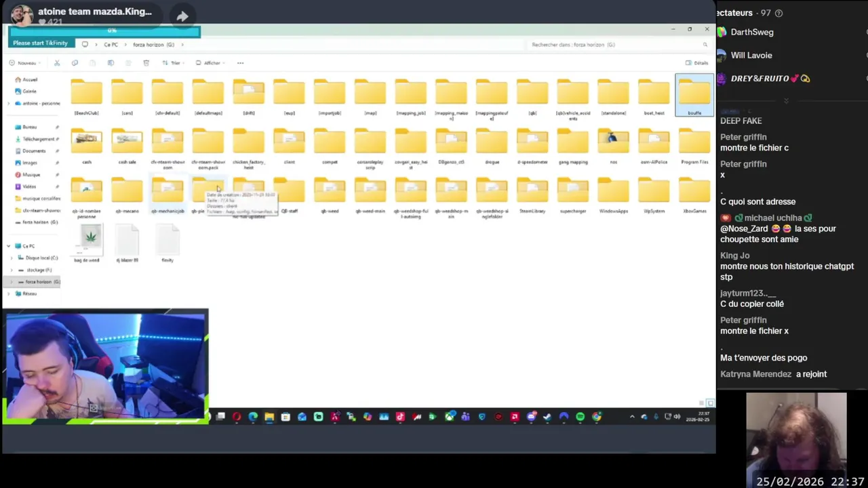Screen dimensions: 868x488
Task: Select the qb-mecano folder
Action: pos(127,196)
